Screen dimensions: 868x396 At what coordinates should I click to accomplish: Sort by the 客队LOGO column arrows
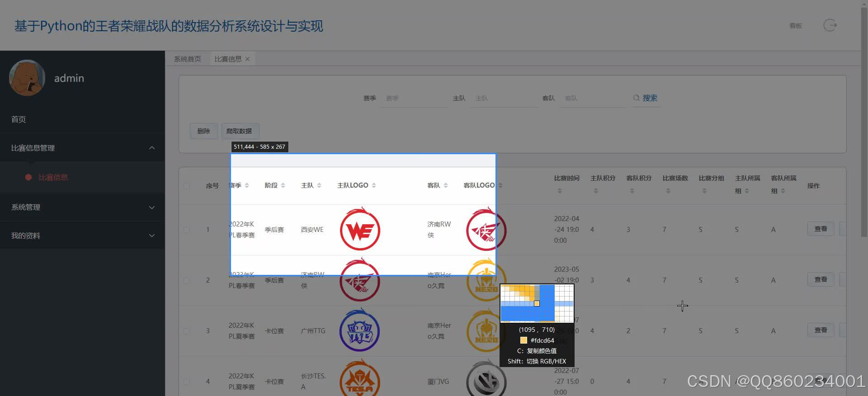(x=500, y=185)
